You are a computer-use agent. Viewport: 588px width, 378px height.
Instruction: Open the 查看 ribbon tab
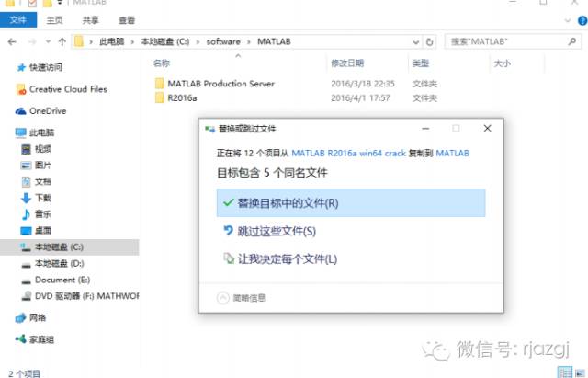[127, 18]
